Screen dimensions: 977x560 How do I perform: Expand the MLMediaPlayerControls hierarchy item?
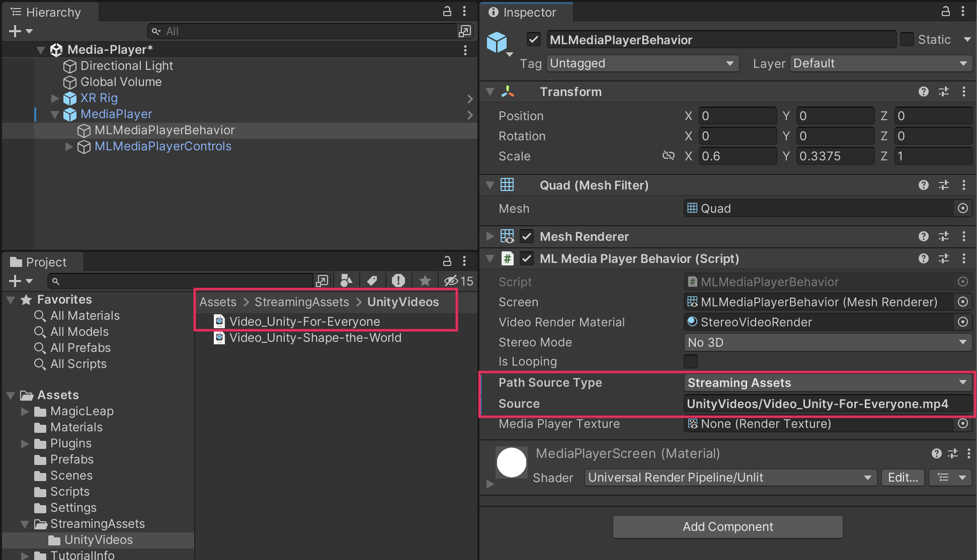[x=69, y=146]
